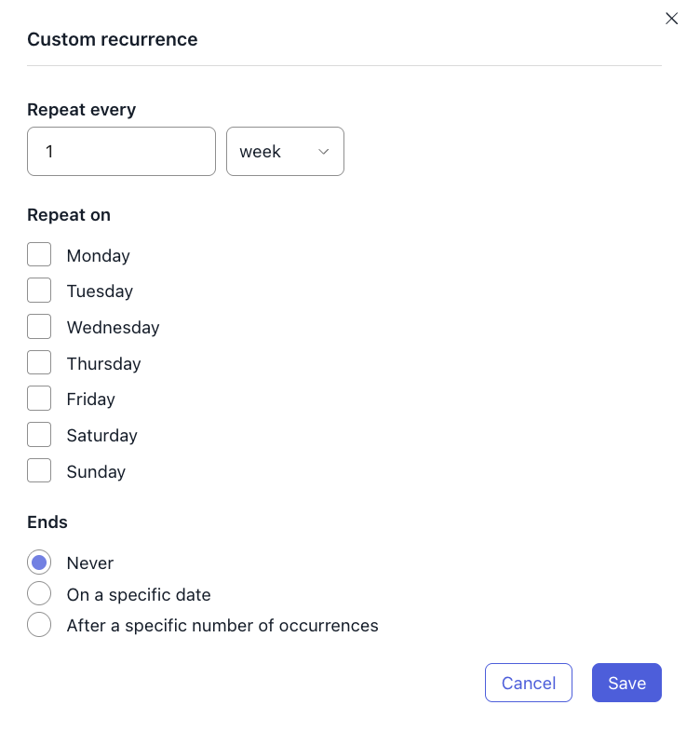
Task: Click the chevron arrow beside week
Action: click(x=324, y=152)
